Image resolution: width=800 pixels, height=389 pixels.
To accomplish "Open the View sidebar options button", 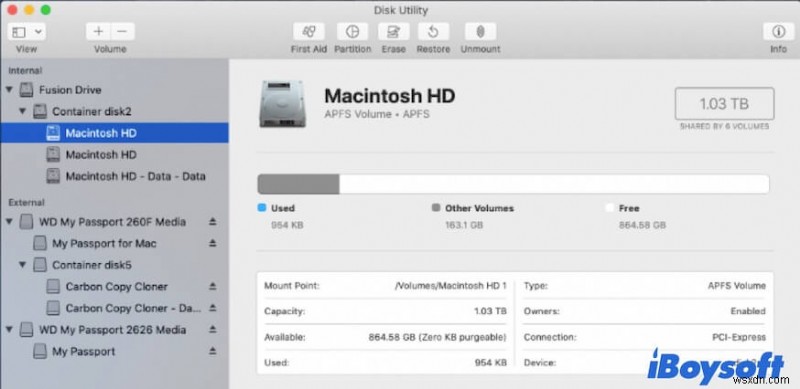I will (26, 32).
